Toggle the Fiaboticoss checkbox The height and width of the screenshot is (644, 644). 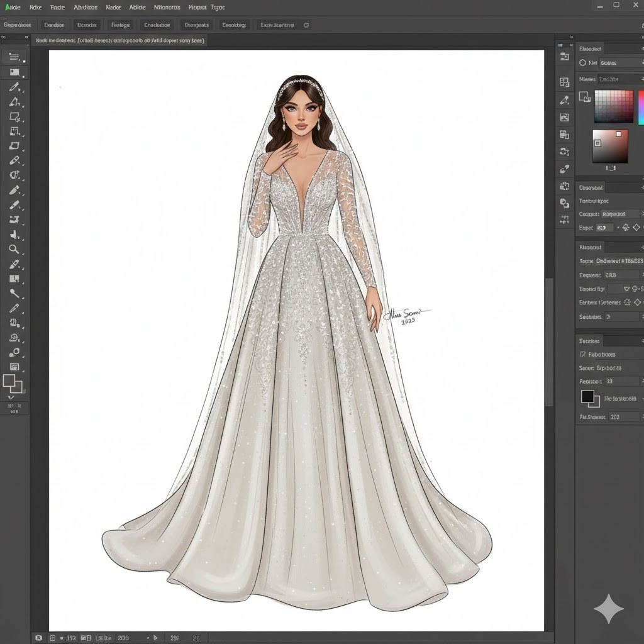click(x=582, y=355)
